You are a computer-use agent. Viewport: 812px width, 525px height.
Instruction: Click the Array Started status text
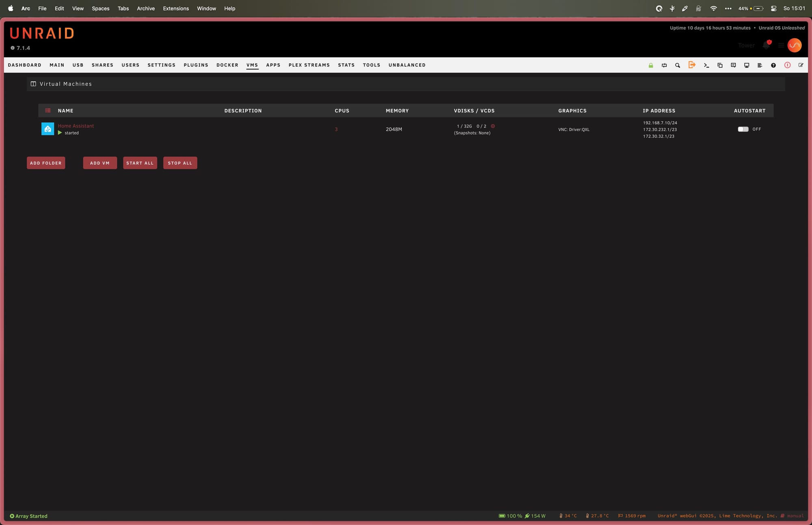coord(31,516)
